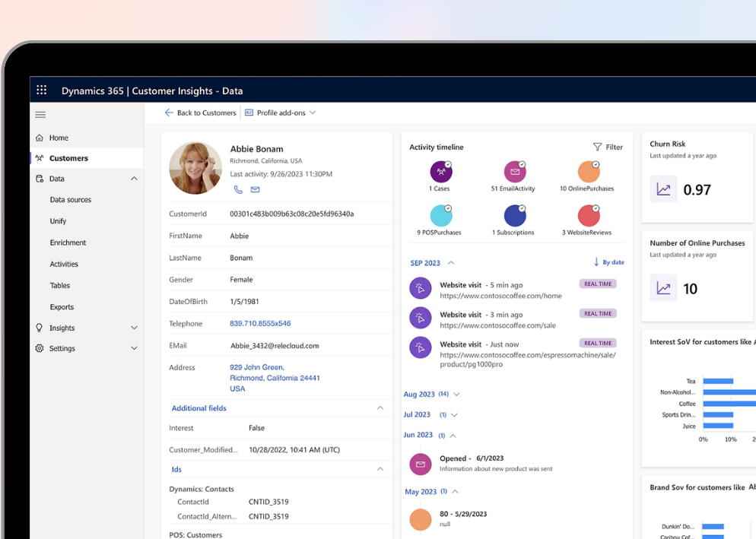
Task: Toggle the WebsiteReviews red circle filter
Action: (588, 215)
